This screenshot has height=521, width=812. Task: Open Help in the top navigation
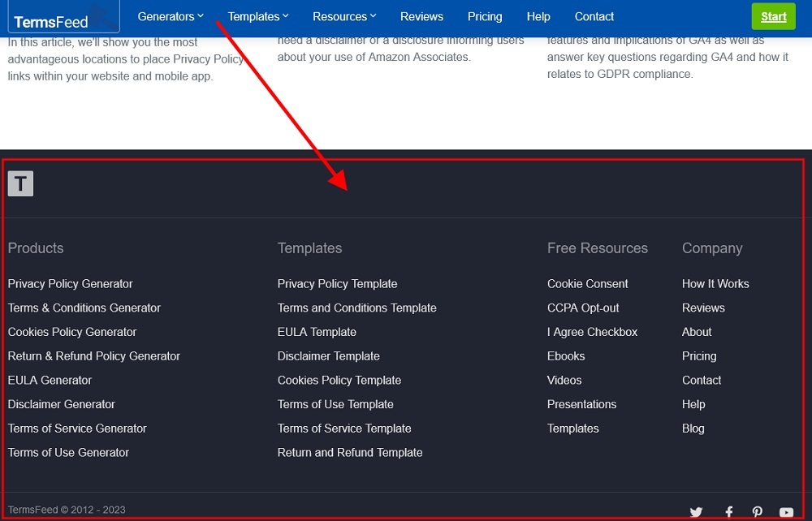[538, 16]
